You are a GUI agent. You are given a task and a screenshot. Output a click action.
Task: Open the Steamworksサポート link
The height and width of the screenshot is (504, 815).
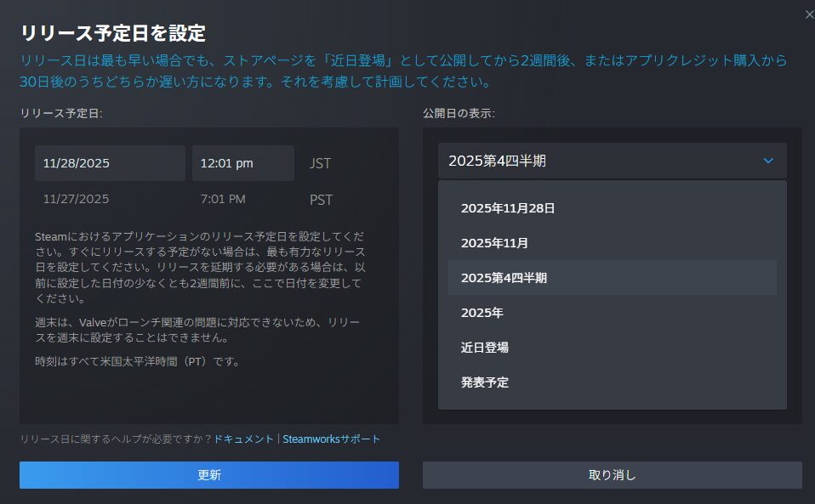[x=331, y=439]
